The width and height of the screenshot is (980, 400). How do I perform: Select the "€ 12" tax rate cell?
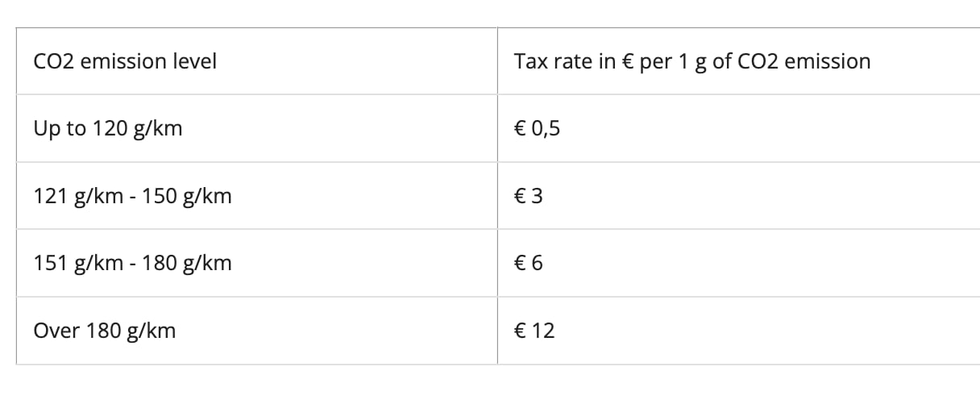pyautogui.click(x=534, y=331)
